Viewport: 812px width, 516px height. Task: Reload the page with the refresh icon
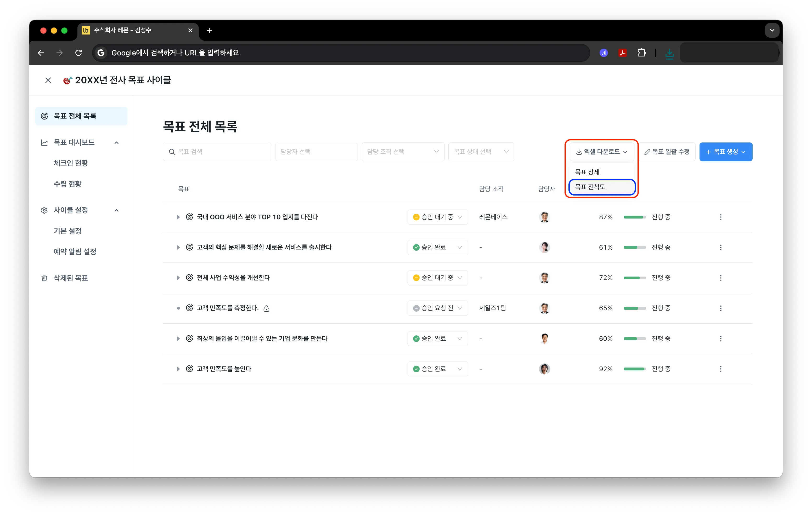(78, 53)
